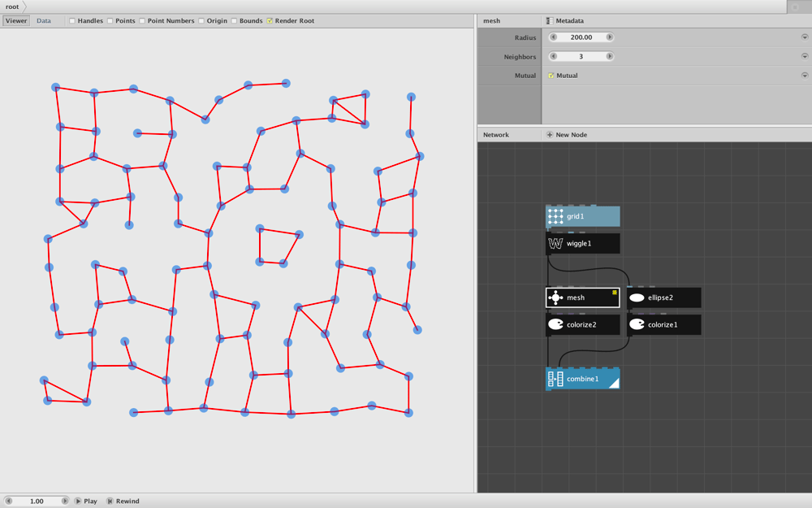Click the Network panel label
The width and height of the screenshot is (812, 508).
click(x=496, y=135)
